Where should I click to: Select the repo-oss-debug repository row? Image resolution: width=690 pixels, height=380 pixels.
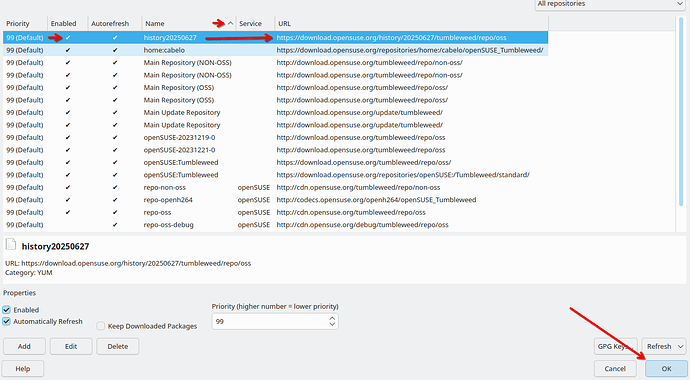point(275,225)
